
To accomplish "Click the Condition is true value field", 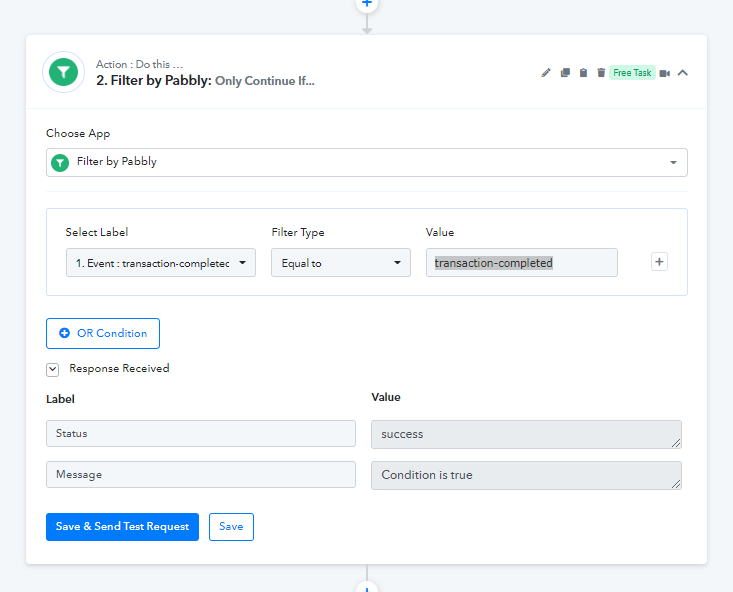I will [x=526, y=476].
